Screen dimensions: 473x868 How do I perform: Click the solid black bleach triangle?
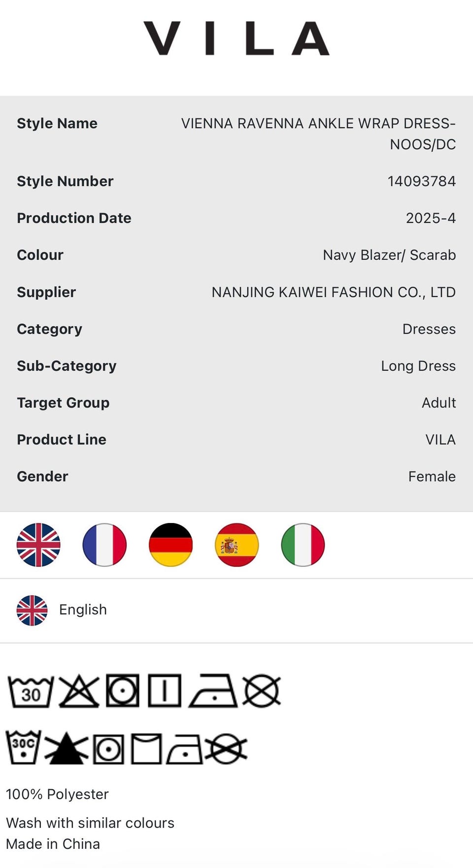66,748
